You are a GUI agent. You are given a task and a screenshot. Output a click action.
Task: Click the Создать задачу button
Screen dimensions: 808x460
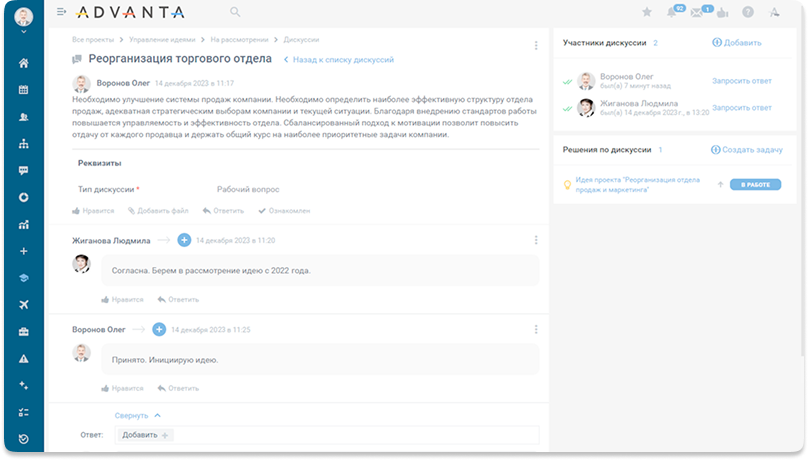[746, 149]
